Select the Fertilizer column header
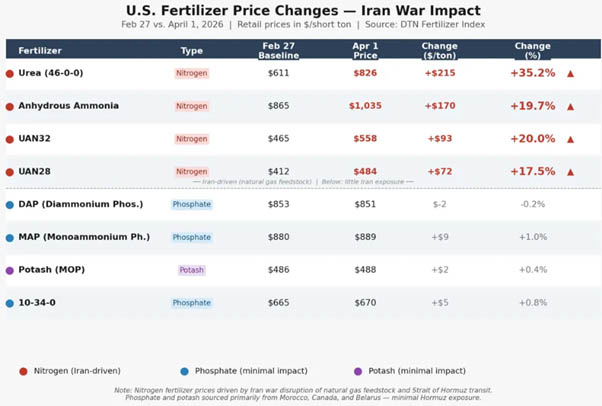Screen dimensions: 602x406 tap(40, 51)
